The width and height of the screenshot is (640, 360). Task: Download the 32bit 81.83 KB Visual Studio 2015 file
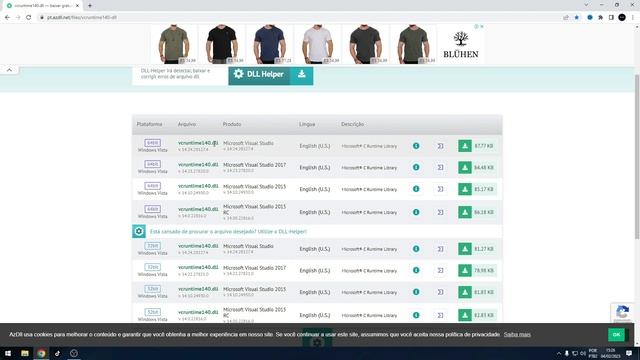coord(464,292)
